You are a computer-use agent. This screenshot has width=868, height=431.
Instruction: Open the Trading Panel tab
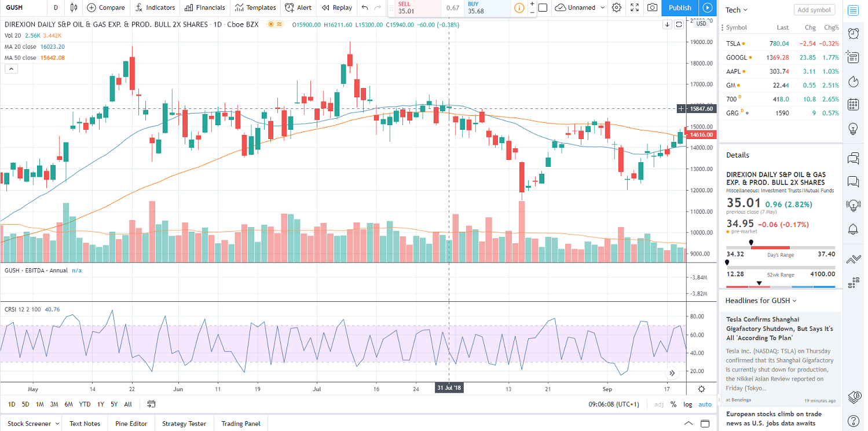tap(241, 423)
